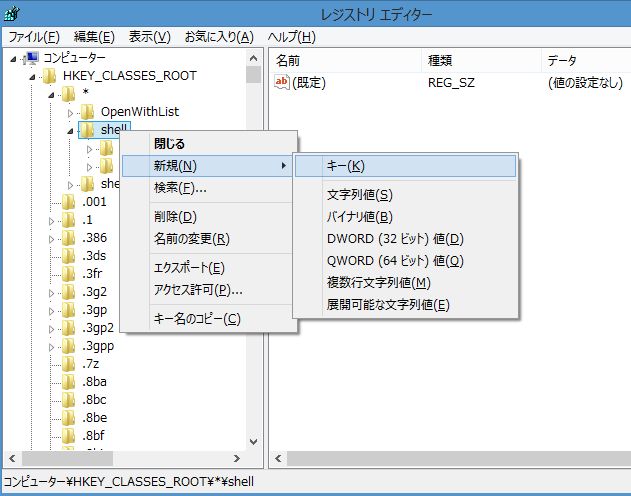Viewport: 631px width, 496px height.
Task: Select DWORD (32 ビット) 値(D) option
Action: coord(394,239)
